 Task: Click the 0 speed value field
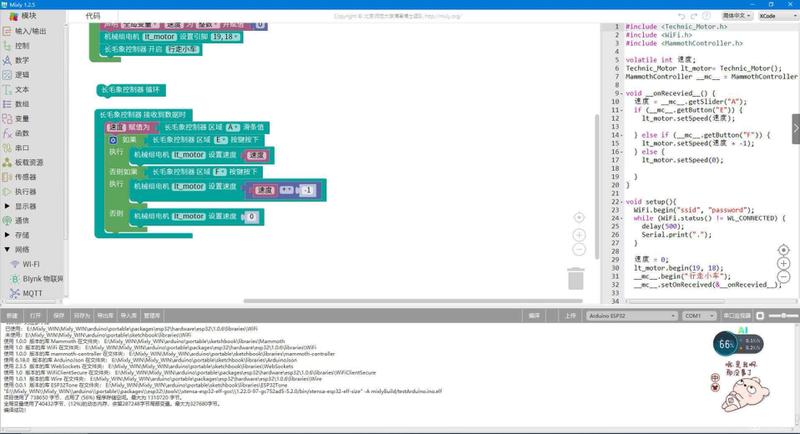251,217
